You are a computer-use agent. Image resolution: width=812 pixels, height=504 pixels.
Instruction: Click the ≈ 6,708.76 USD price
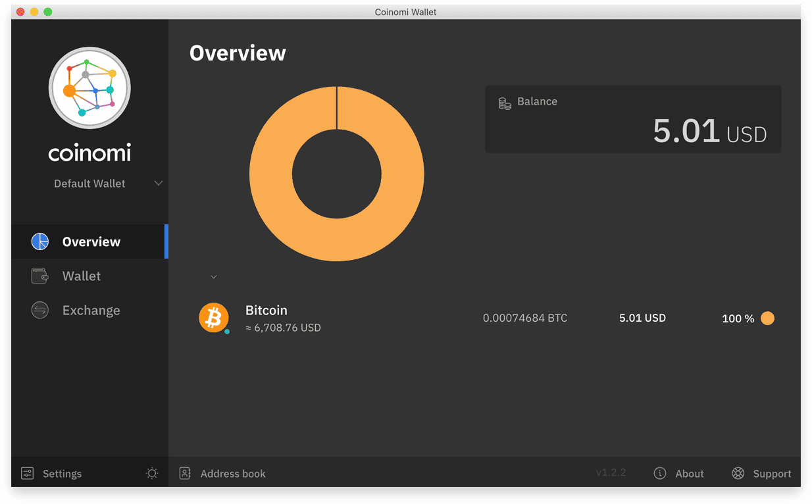tap(283, 328)
